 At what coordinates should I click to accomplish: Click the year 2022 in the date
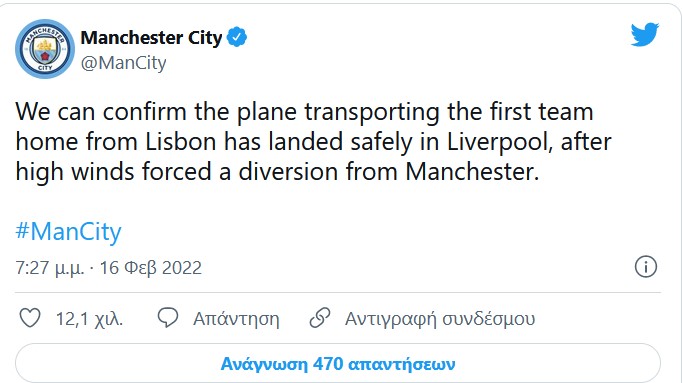(x=182, y=268)
